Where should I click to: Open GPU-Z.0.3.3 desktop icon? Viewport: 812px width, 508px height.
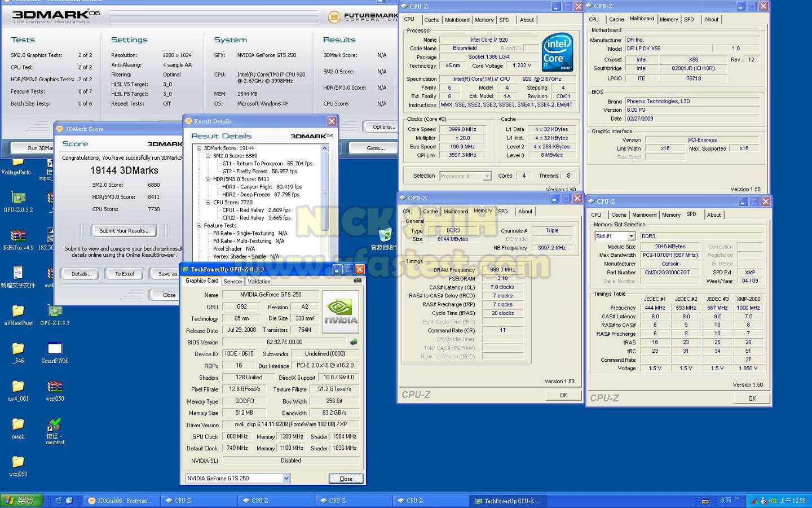pos(55,311)
